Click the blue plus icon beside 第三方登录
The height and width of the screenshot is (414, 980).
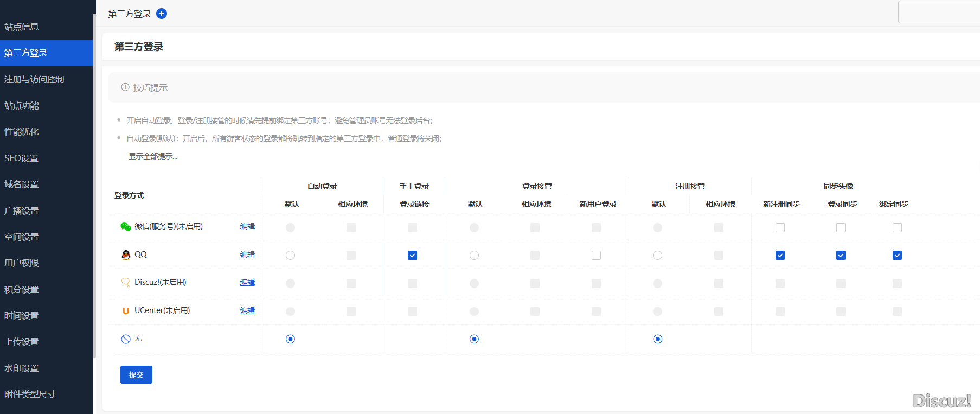click(x=162, y=14)
